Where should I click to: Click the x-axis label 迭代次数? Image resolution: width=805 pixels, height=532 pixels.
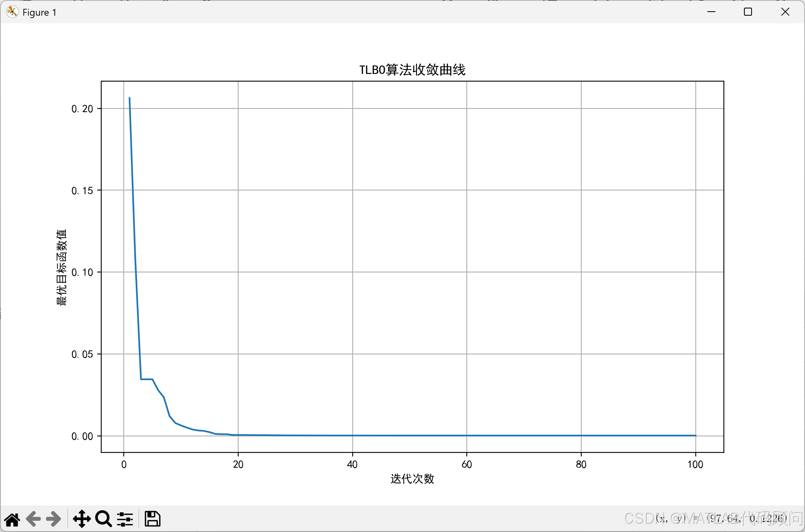click(412, 479)
